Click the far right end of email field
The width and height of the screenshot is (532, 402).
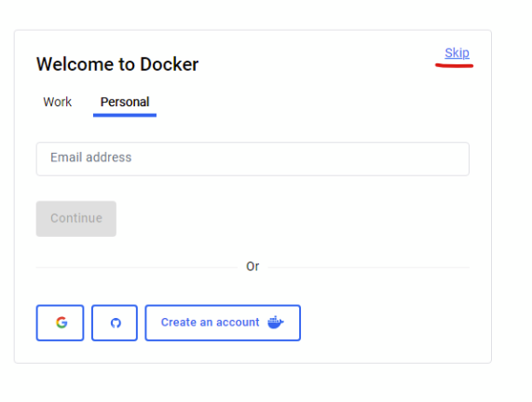[x=461, y=159]
